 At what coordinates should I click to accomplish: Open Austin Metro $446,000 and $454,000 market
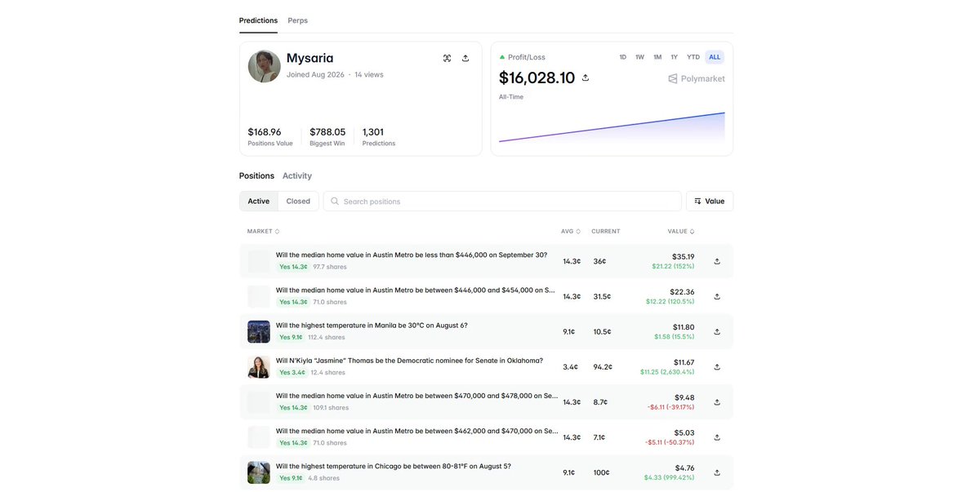(416, 290)
